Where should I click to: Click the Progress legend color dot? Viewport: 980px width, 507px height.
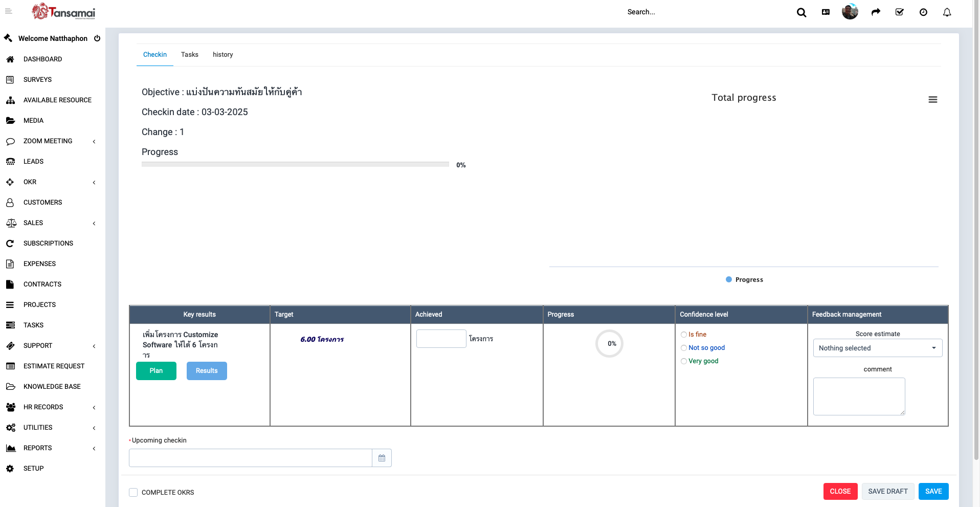[729, 279]
